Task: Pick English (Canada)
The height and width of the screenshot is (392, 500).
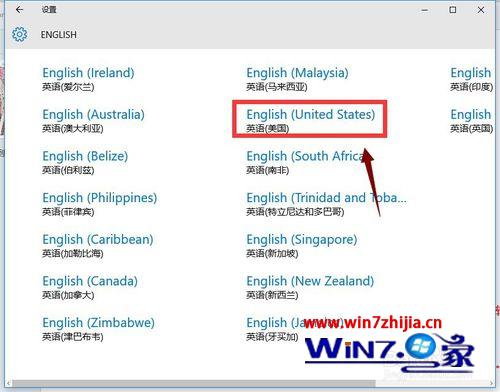Action: [x=90, y=287]
